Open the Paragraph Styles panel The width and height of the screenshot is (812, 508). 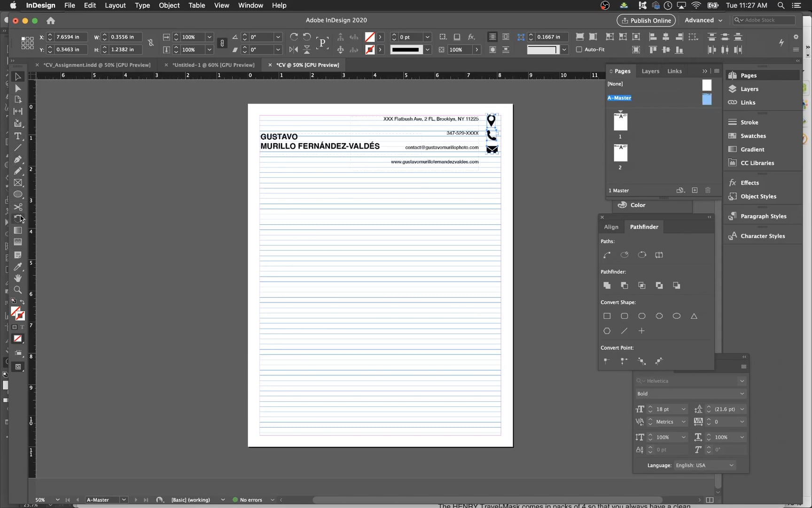click(763, 216)
